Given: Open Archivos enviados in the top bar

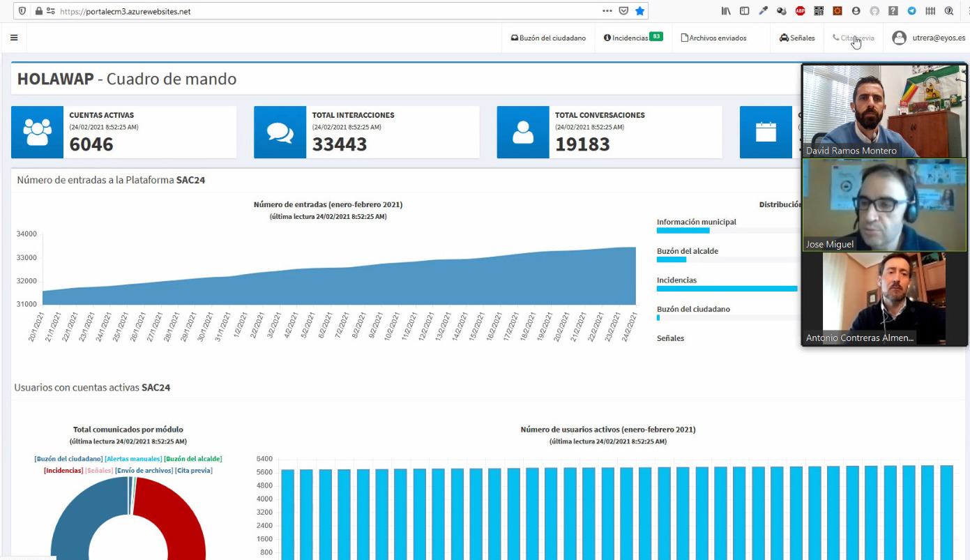Looking at the screenshot, I should tap(713, 38).
